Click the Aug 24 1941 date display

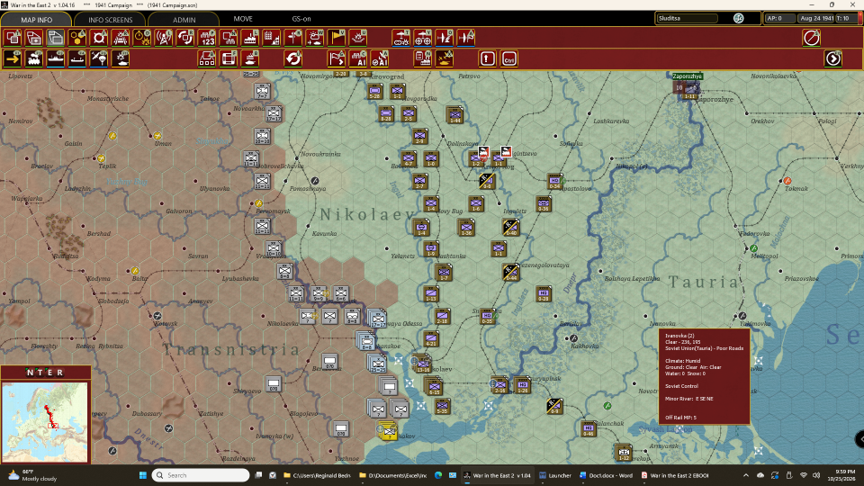coord(816,18)
